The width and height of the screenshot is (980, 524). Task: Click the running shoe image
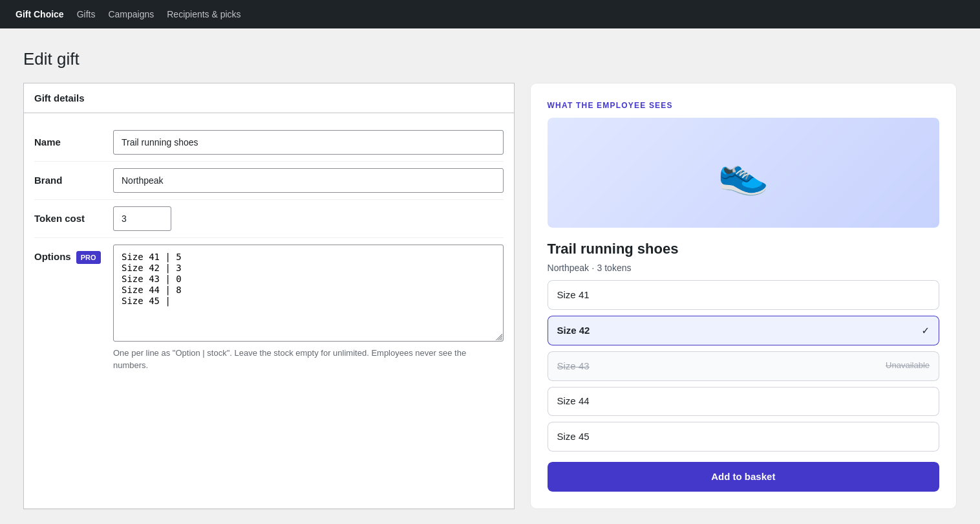[x=743, y=173]
